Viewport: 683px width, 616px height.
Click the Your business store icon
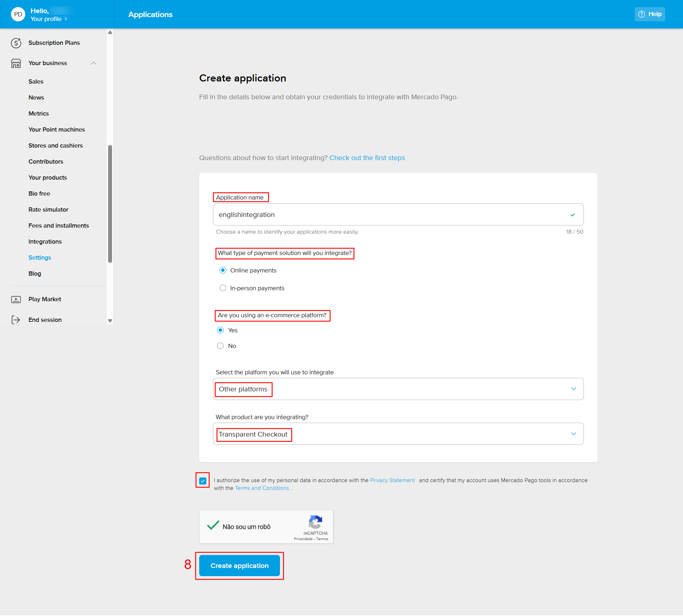point(16,63)
